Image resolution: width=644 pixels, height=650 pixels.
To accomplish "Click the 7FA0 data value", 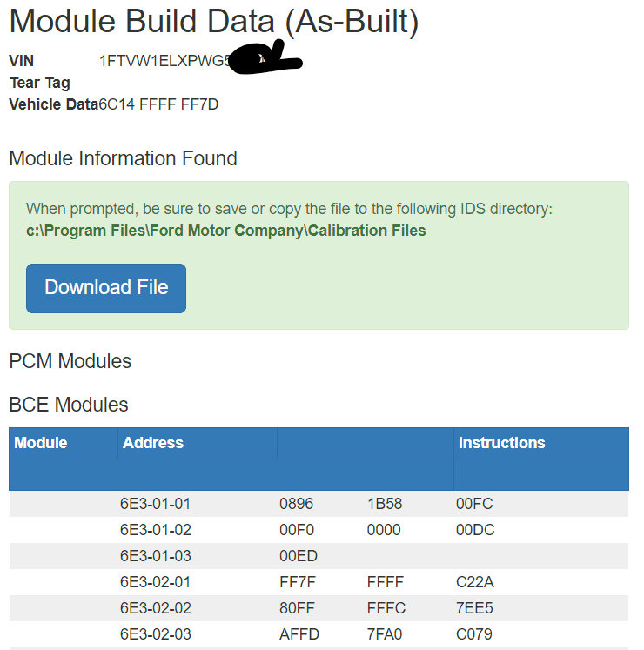I will [x=386, y=634].
